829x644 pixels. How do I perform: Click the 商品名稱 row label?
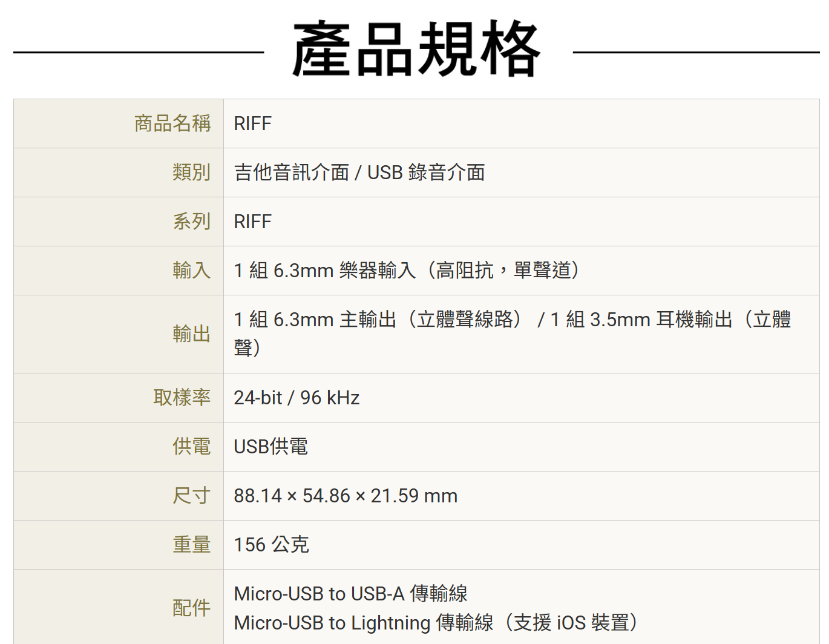[x=172, y=123]
